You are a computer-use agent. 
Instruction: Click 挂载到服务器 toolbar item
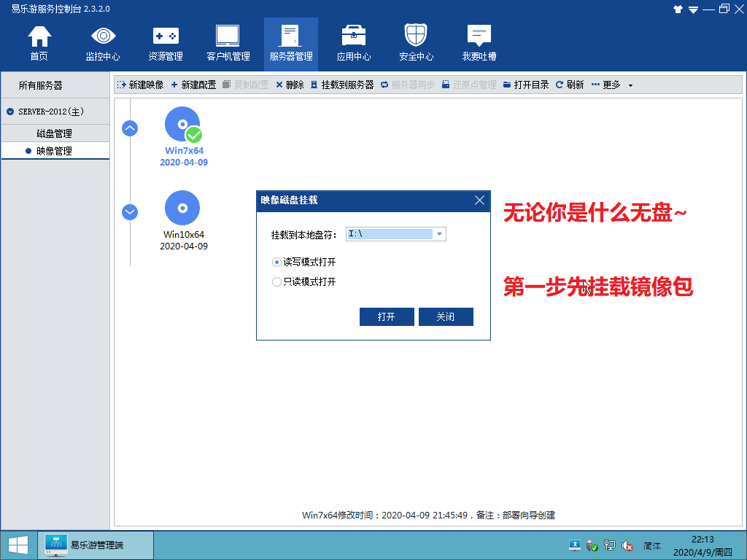(x=342, y=85)
